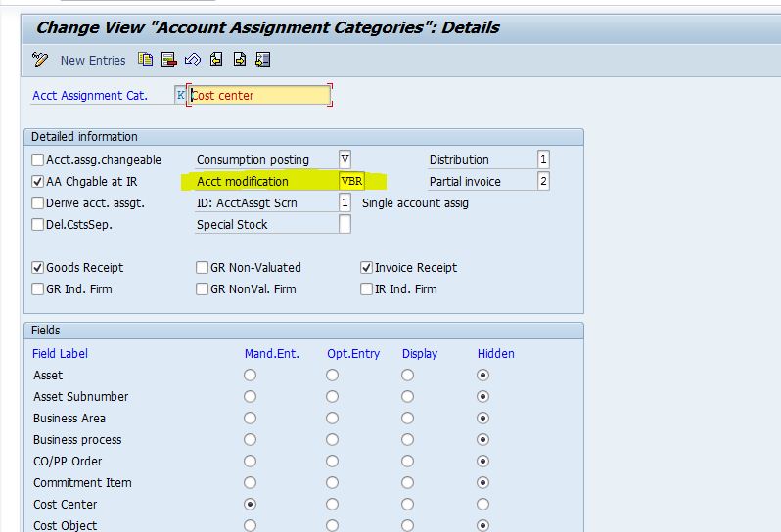Screen dimensions: 781x532
Task: Select Mand.Ent. for Cost Center
Action: [x=250, y=505]
